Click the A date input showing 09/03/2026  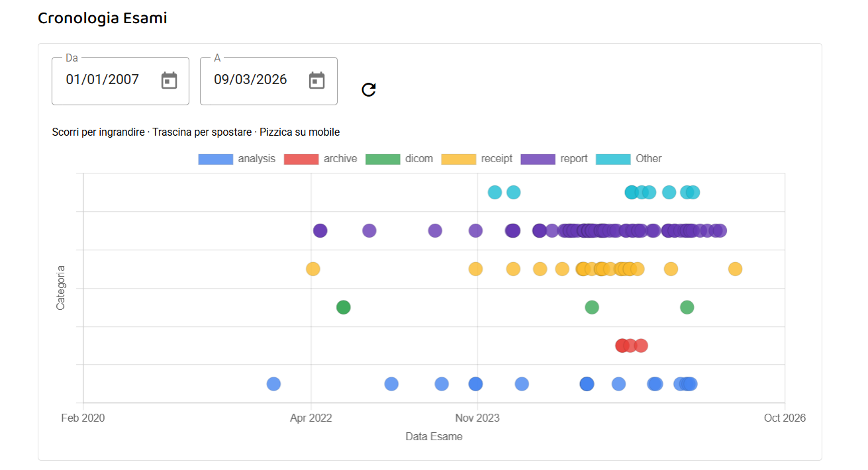pyautogui.click(x=250, y=80)
